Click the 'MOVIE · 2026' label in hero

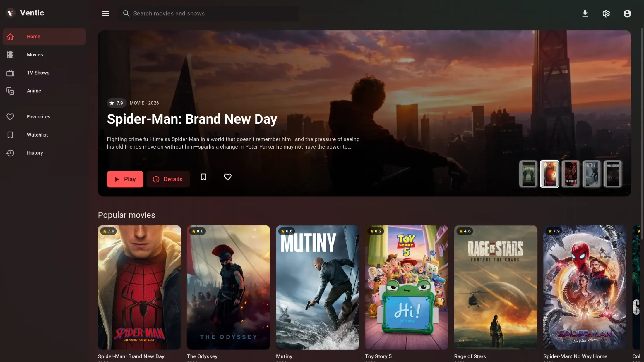point(144,103)
